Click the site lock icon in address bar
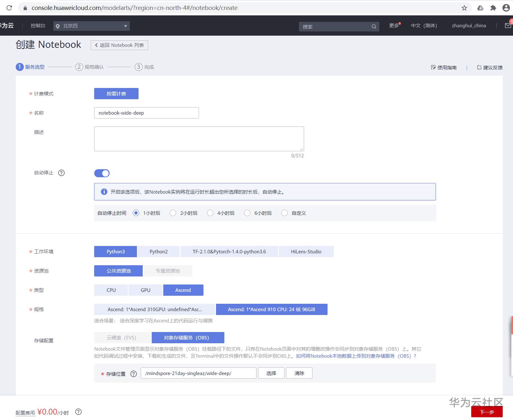The width and height of the screenshot is (513, 420). click(x=25, y=8)
